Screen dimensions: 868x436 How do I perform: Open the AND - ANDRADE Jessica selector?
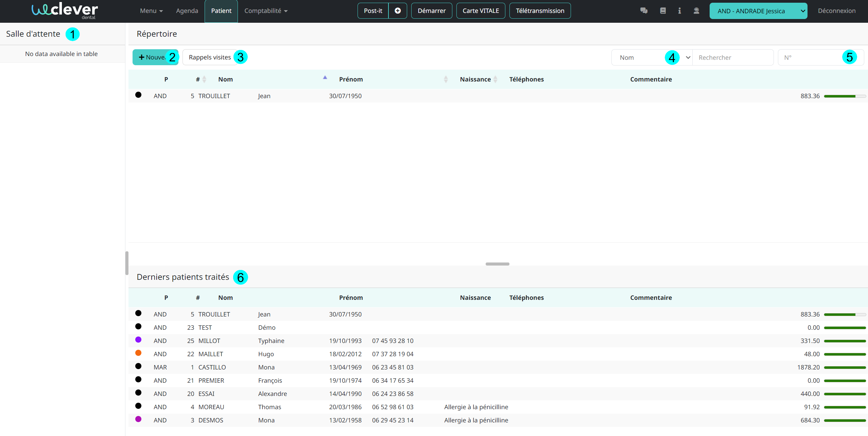(x=758, y=11)
